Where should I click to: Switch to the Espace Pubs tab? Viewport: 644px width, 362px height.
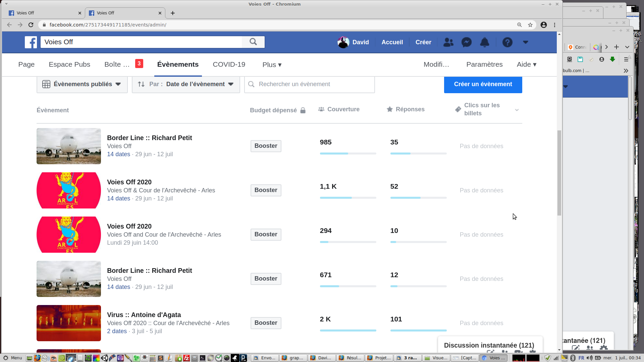pos(69,64)
